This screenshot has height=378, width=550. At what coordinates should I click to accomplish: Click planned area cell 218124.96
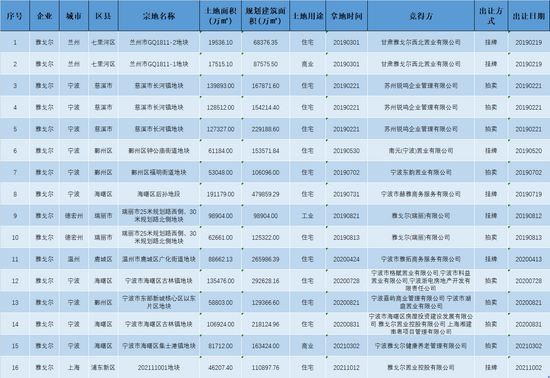tap(266, 324)
